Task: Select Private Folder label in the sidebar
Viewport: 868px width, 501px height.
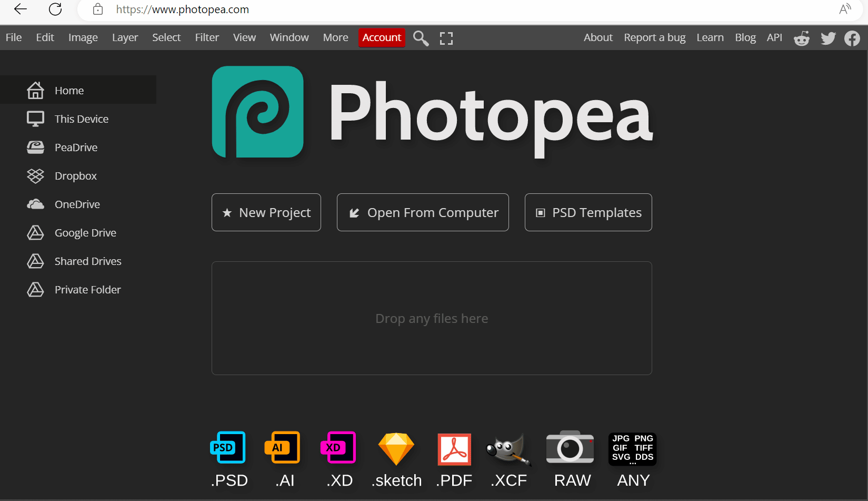Action: 88,290
